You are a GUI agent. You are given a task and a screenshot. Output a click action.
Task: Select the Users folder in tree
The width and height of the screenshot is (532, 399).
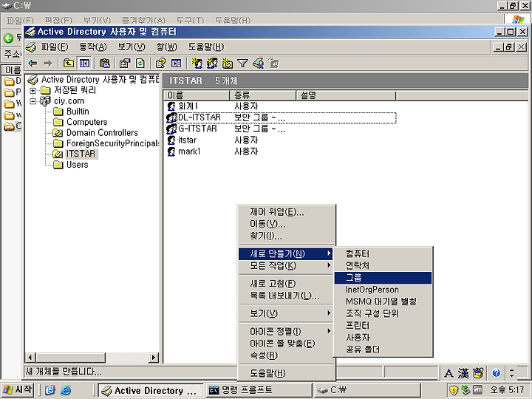point(78,165)
